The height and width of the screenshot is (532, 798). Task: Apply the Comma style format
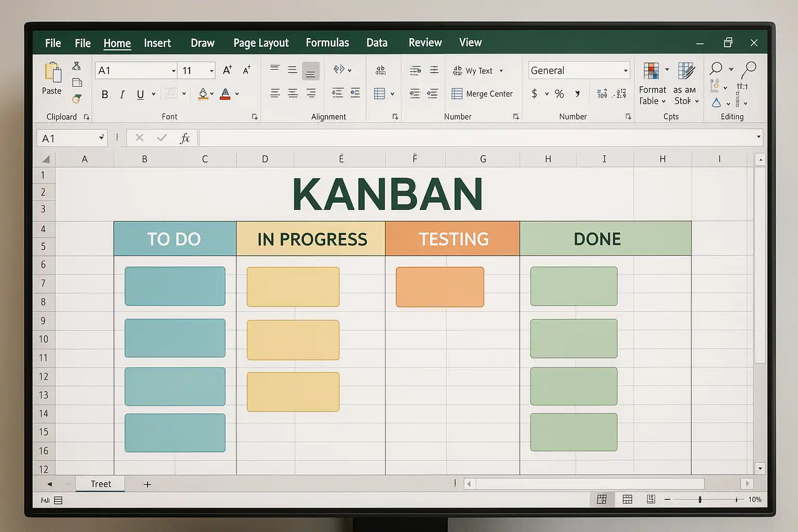tap(577, 94)
